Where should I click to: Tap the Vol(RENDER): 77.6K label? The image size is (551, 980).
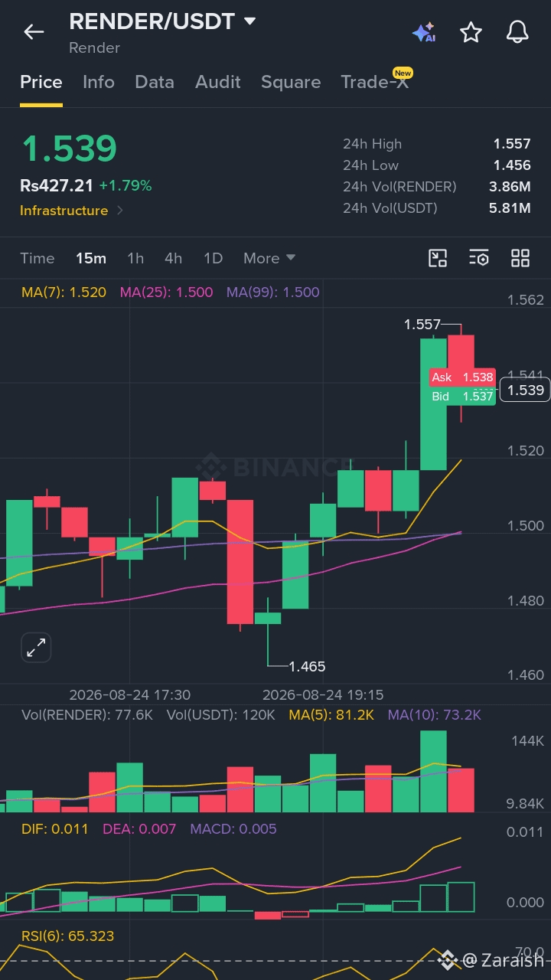pyautogui.click(x=87, y=715)
